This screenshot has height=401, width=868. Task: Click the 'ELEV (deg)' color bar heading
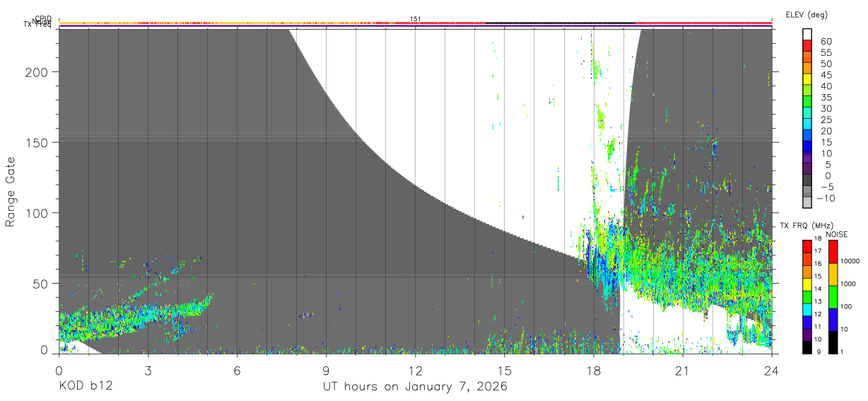click(807, 15)
